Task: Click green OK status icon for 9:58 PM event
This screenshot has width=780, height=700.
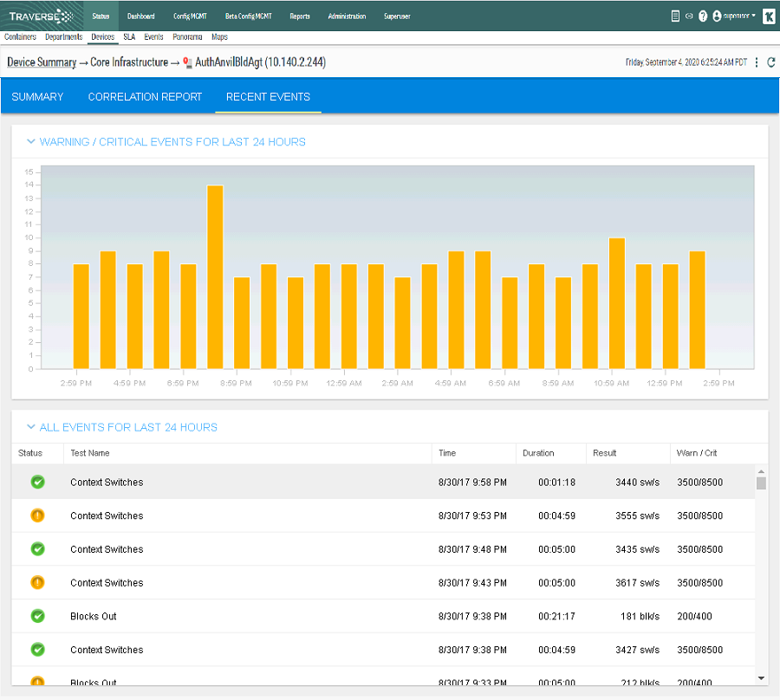Action: (38, 482)
